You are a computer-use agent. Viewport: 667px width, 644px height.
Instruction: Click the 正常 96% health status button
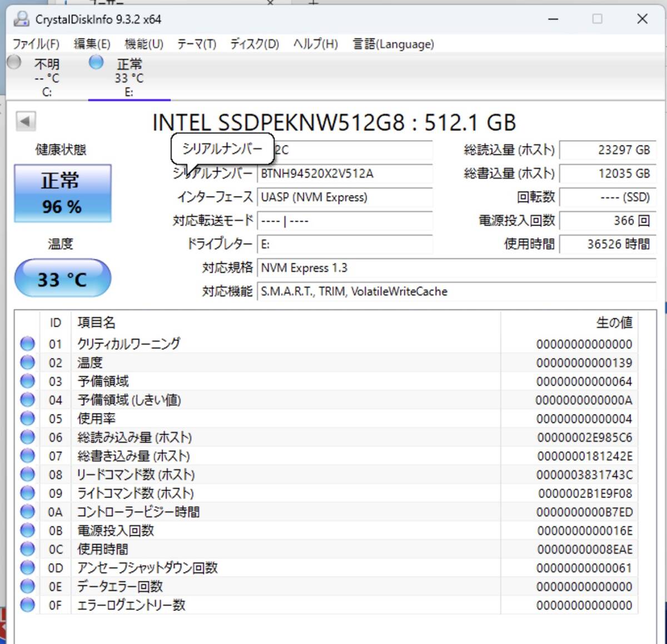(x=62, y=193)
